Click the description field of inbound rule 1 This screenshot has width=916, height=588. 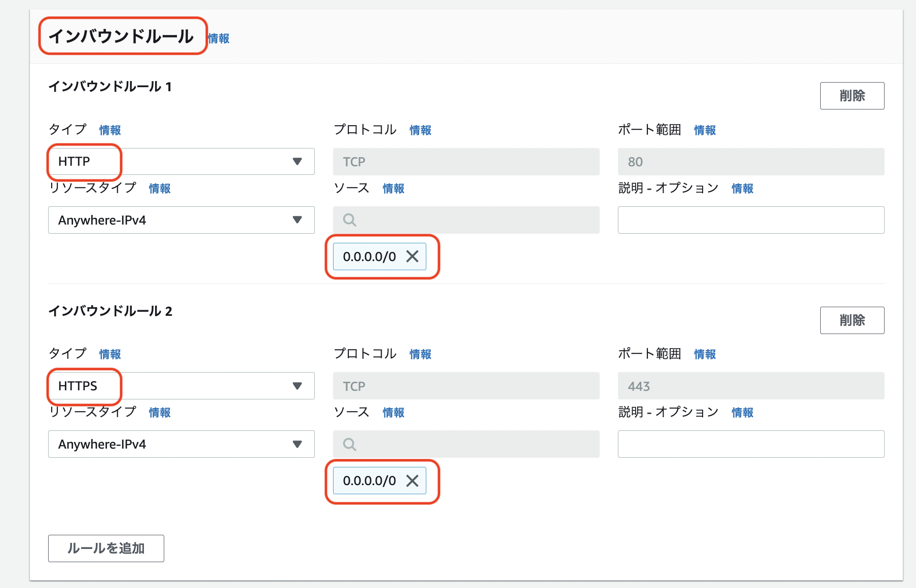751,220
